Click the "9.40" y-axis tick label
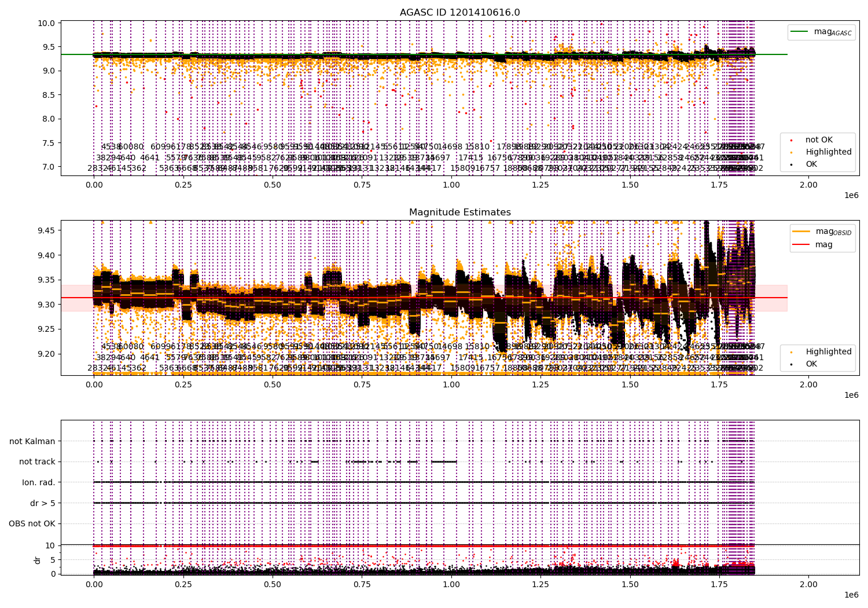This screenshot has width=868, height=608. tap(47, 255)
